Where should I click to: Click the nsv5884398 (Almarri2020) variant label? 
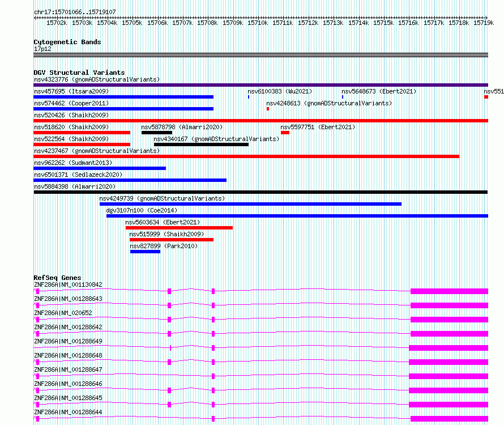pos(75,186)
